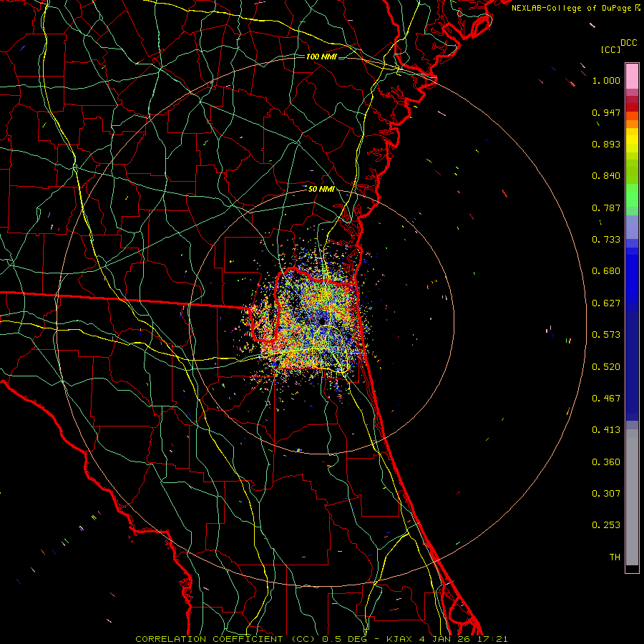Pick the light pink segment of the color bar
This screenshot has width=644, height=644.
(x=632, y=76)
